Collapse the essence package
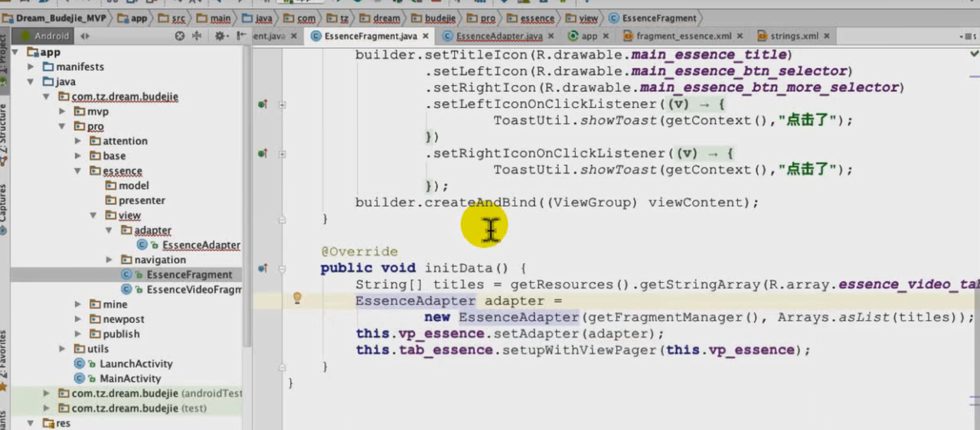The height and width of the screenshot is (430, 980). click(x=79, y=171)
